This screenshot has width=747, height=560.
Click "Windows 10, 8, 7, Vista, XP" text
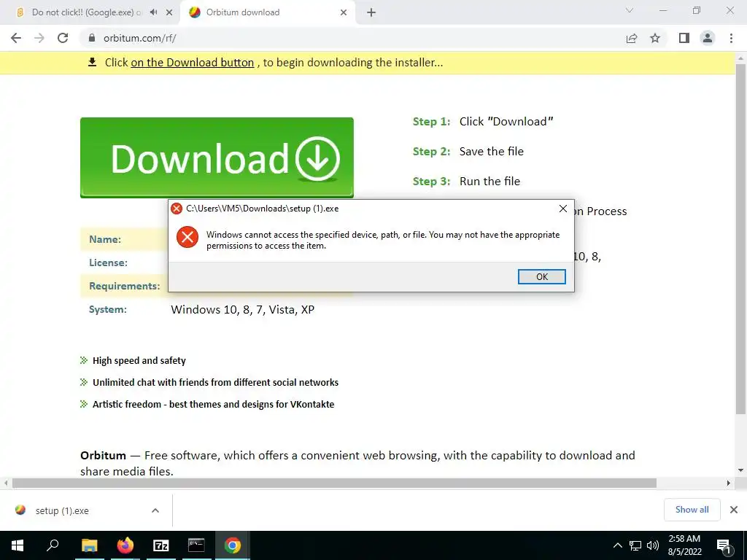242,309
